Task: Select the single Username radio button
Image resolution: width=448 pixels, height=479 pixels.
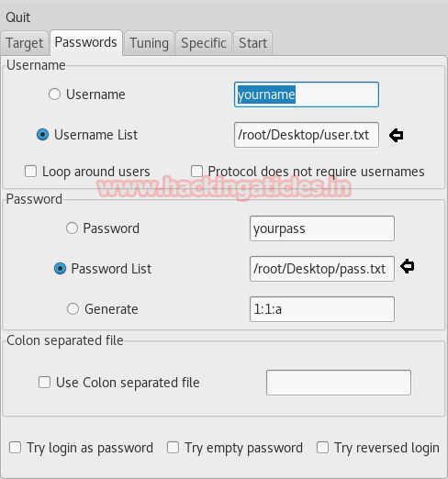Action: pos(54,95)
